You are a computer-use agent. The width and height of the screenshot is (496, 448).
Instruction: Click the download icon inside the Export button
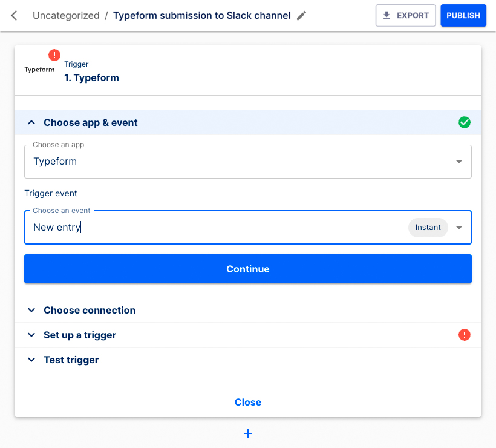point(387,15)
